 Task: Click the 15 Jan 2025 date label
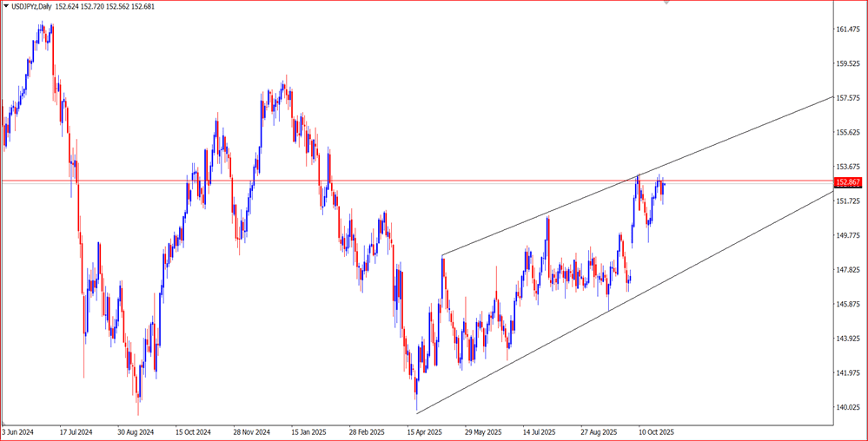(x=308, y=431)
